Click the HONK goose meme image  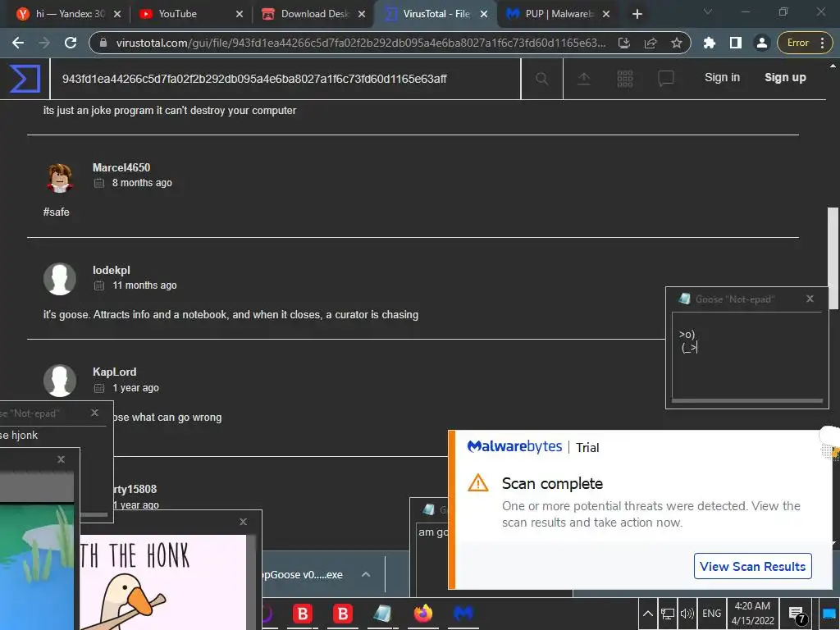[163, 582]
